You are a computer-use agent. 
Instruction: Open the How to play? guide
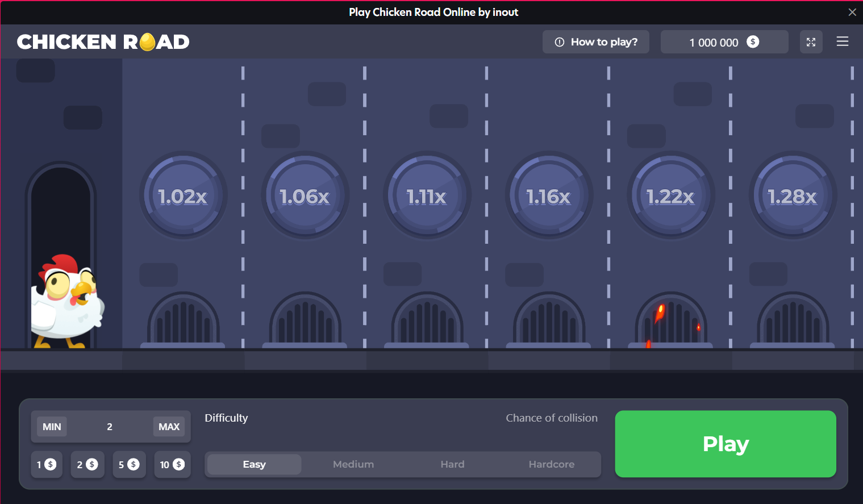tap(595, 42)
